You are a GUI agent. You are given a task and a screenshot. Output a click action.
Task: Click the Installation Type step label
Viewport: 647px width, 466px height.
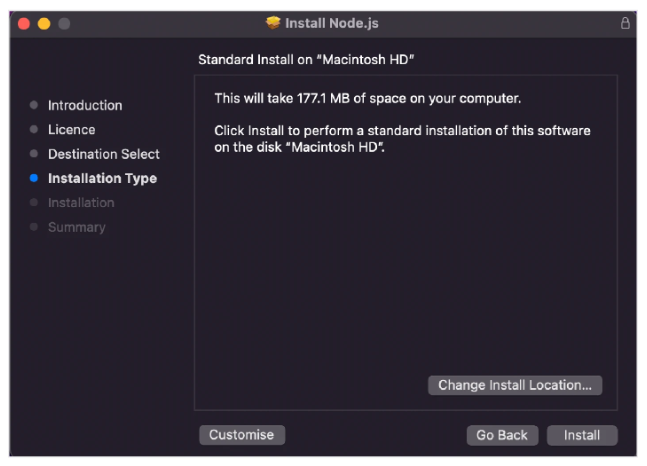(x=102, y=178)
